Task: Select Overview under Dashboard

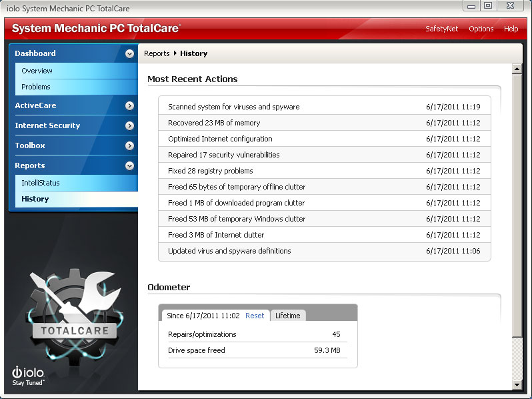Action: pyautogui.click(x=77, y=71)
